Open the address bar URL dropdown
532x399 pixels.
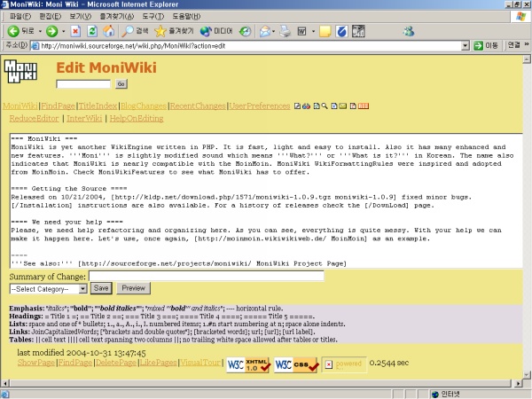tap(465, 45)
